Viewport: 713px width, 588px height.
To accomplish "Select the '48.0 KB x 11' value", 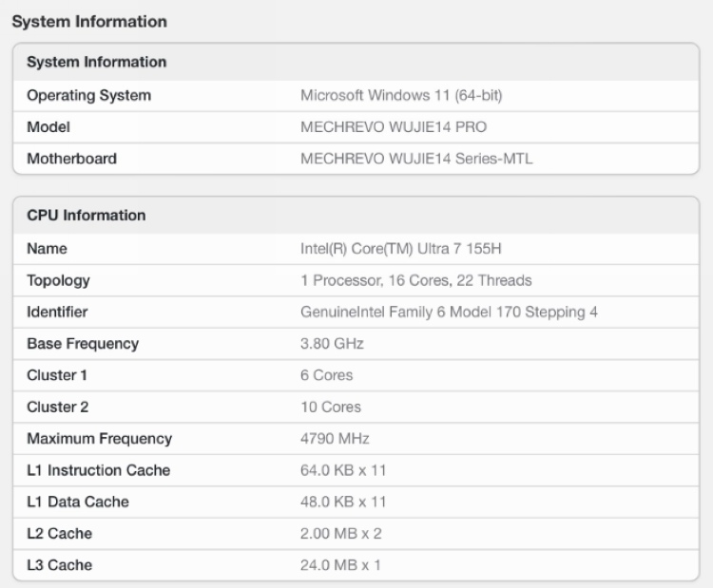I will pyautogui.click(x=343, y=502).
